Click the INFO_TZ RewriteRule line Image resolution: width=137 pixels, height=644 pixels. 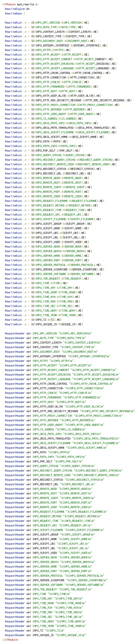[x=33, y=320]
